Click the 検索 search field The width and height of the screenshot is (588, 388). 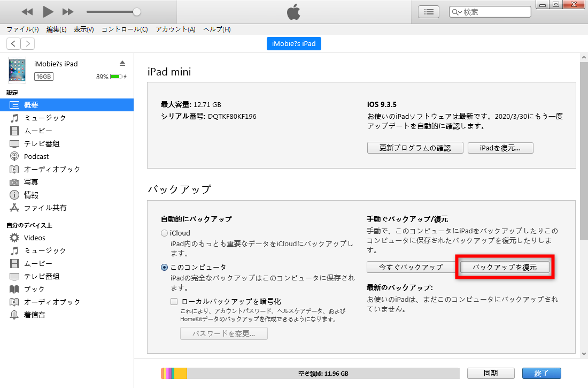(x=490, y=12)
